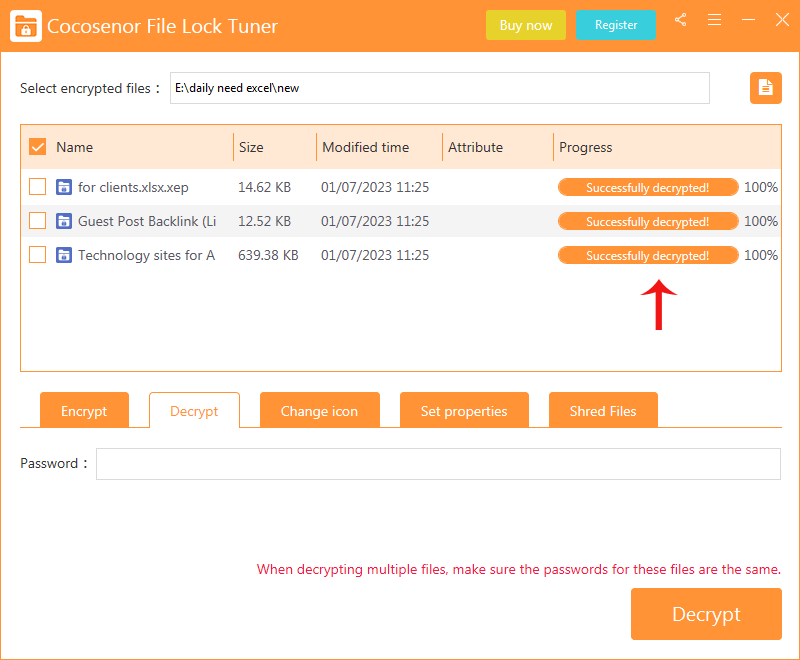800x660 pixels.
Task: Select file name 'Guest Post Backlink (Li'
Action: [x=147, y=221]
